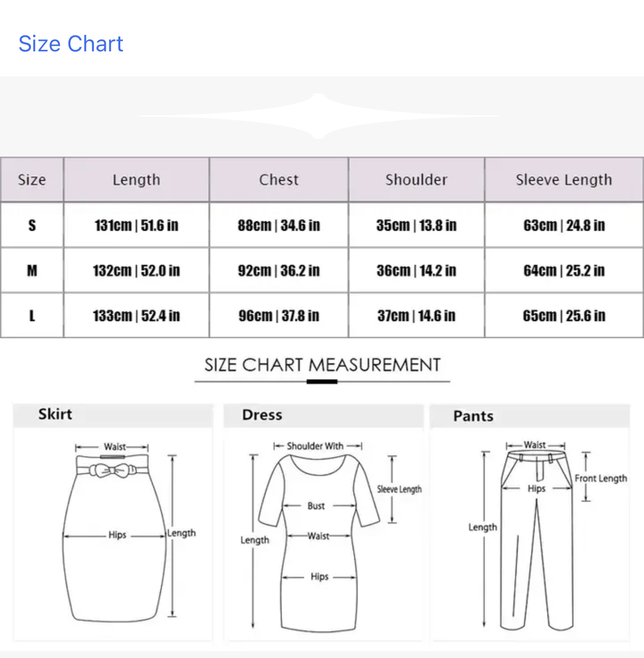Select the Sleeve Length column header
The image size is (644, 658).
click(564, 180)
